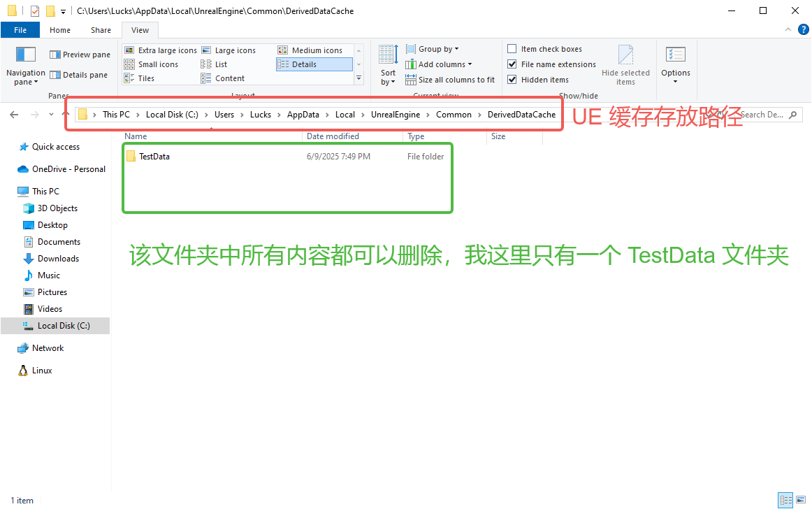Open the Customize Quick Access Toolbar dropdown
Viewport: 812px width, 509px height.
tap(63, 11)
